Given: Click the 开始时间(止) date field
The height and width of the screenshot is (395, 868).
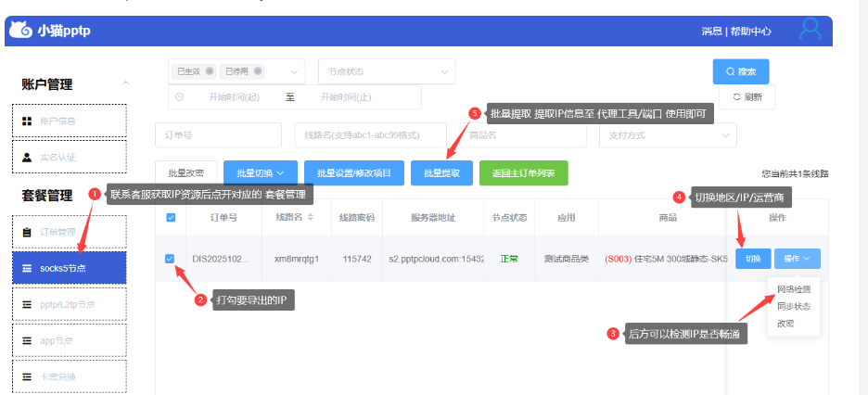Looking at the screenshot, I should [x=346, y=96].
